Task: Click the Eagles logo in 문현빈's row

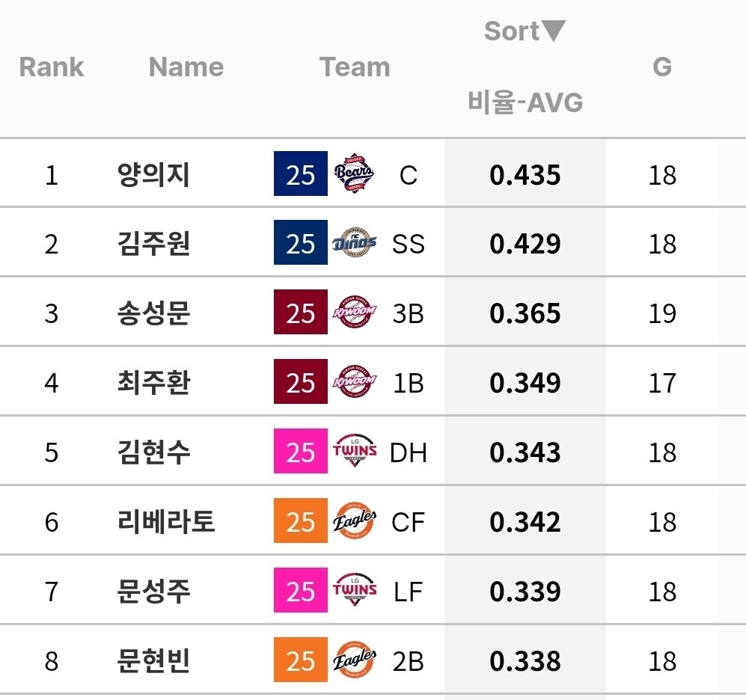Action: [354, 661]
